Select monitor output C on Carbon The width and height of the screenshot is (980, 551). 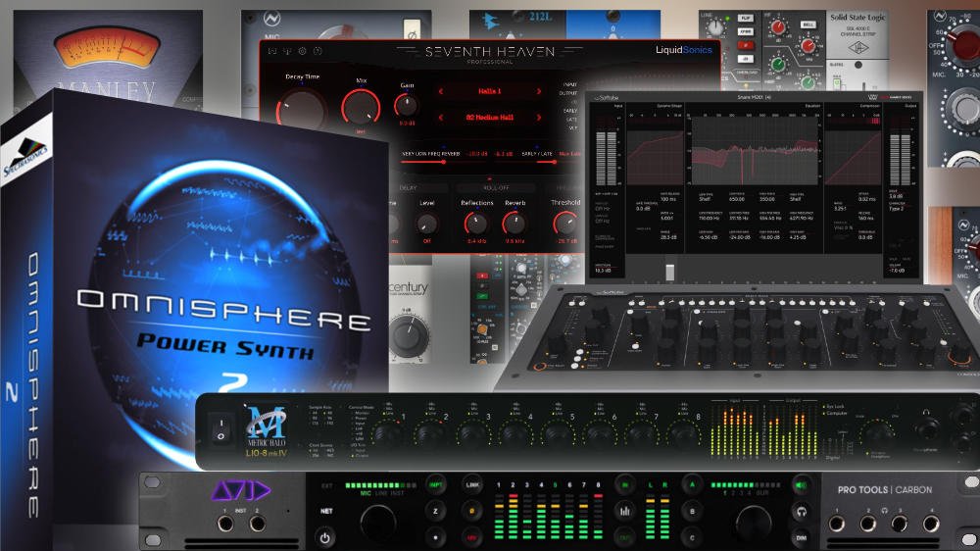[x=692, y=537]
